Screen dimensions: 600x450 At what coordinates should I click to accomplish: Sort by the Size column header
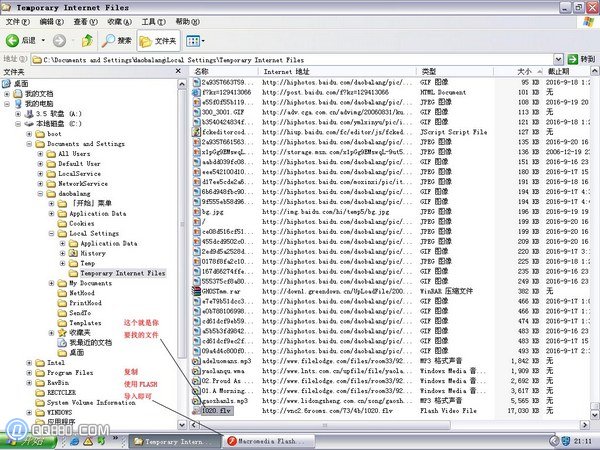coord(519,72)
